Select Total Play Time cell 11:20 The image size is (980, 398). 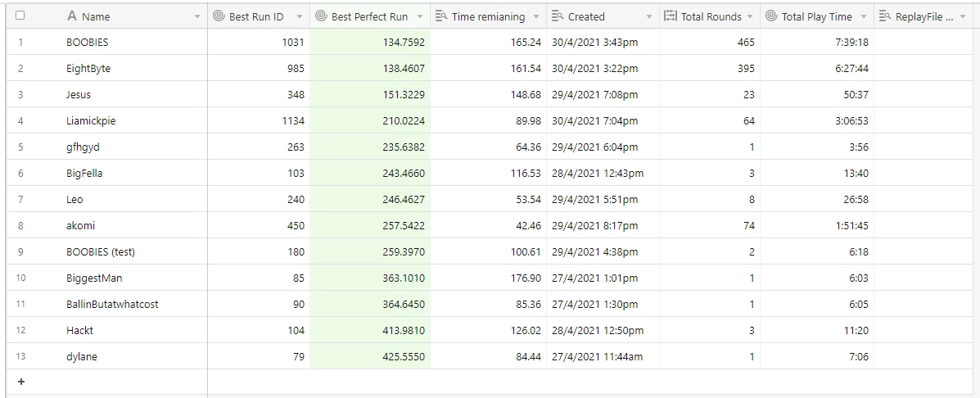pos(817,330)
